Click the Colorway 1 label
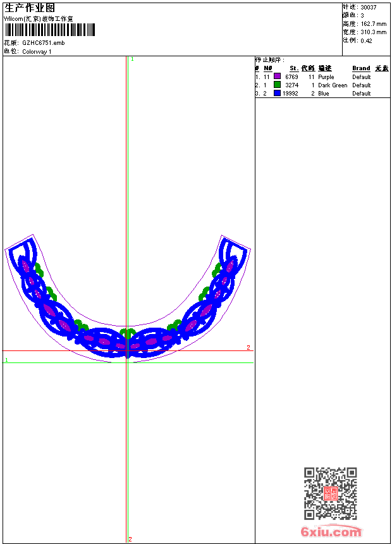Screen dimensions: 392x544 click(x=37, y=51)
